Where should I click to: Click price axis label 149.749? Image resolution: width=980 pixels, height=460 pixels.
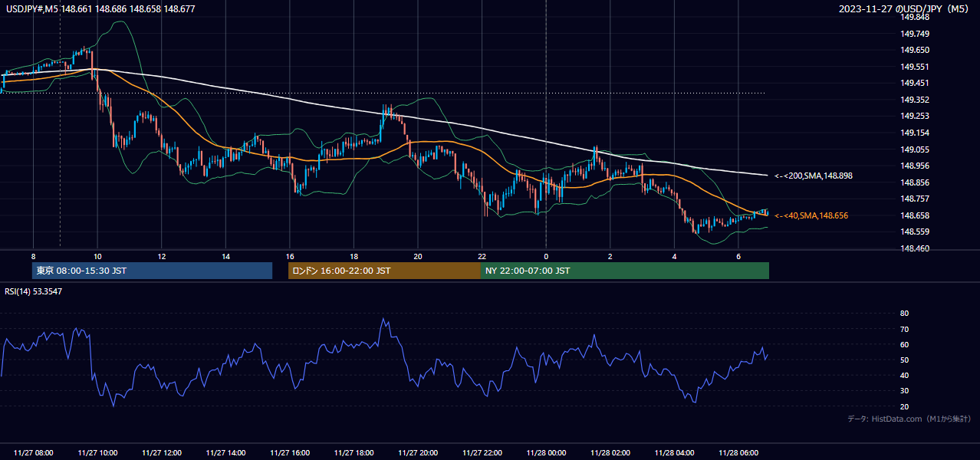pyautogui.click(x=916, y=34)
